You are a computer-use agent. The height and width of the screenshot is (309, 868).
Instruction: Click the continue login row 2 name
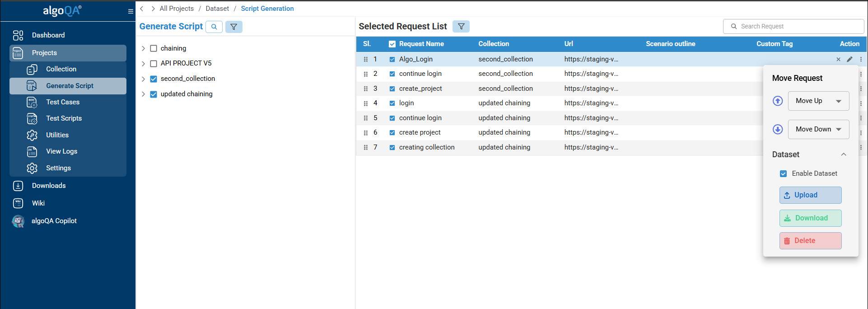tap(420, 74)
